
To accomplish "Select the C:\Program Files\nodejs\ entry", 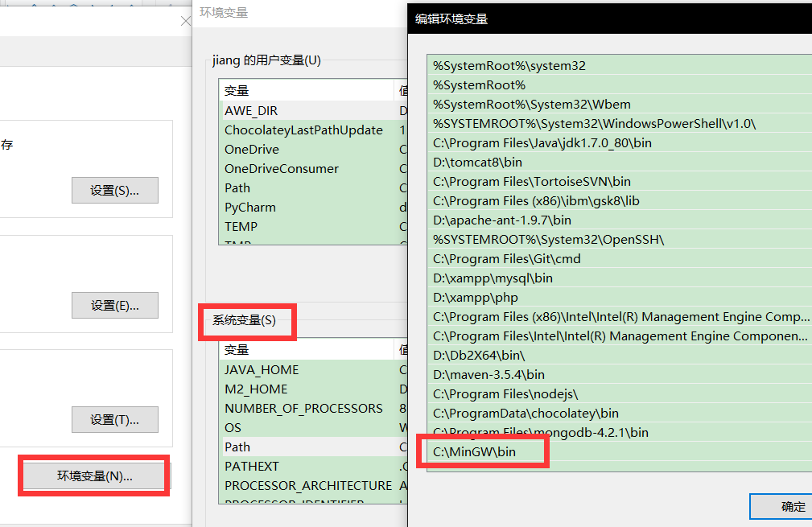I will 620,394.
